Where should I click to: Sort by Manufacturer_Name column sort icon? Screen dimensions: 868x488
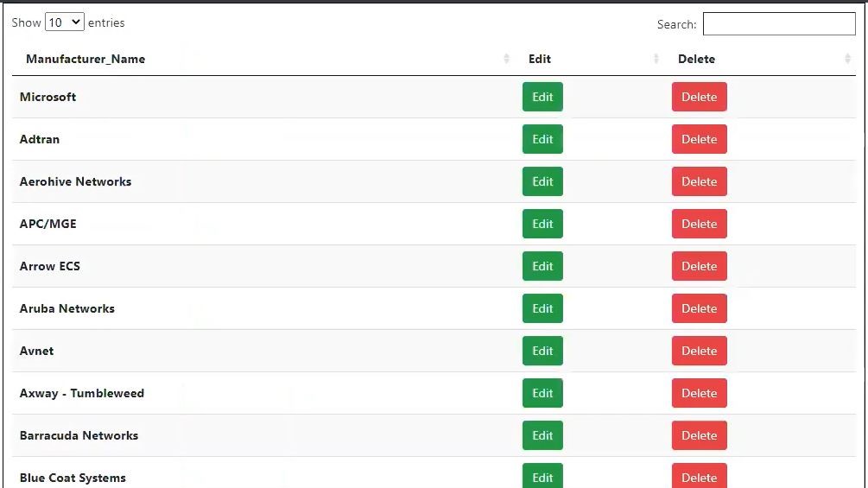pyautogui.click(x=506, y=59)
